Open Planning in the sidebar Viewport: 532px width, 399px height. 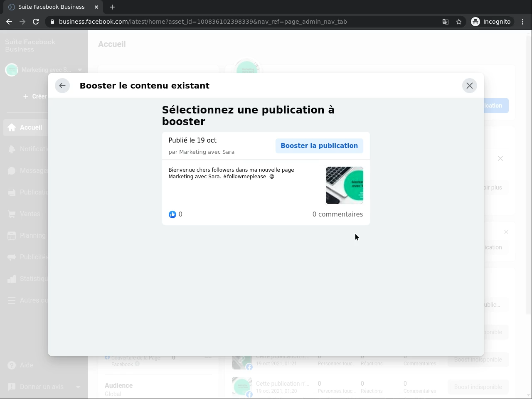pyautogui.click(x=25, y=236)
